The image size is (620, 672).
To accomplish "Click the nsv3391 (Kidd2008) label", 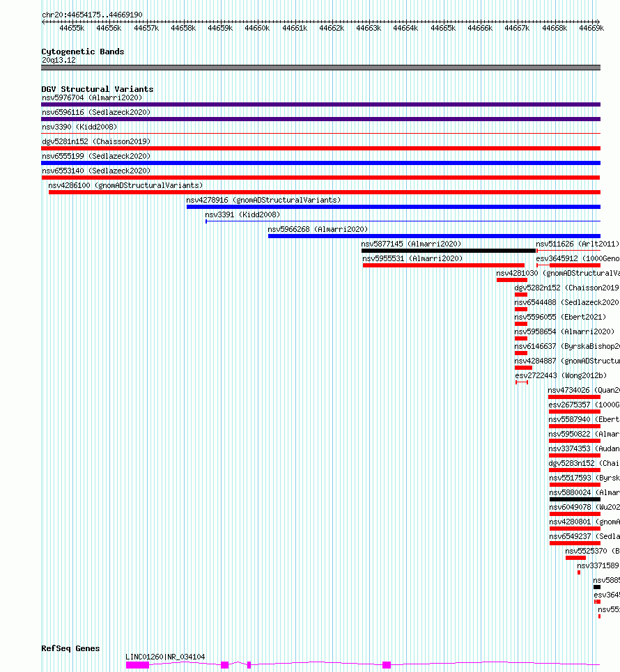I will tap(242, 214).
